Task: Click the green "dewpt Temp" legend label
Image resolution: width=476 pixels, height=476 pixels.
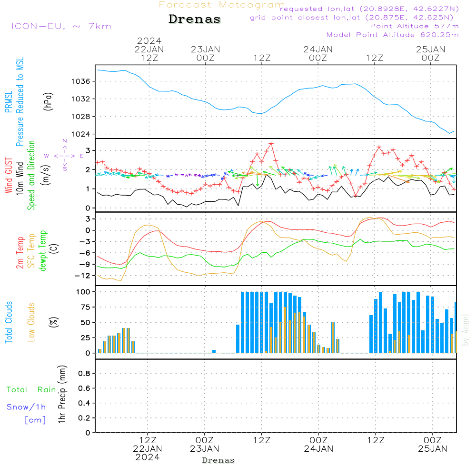Action: coord(42,250)
